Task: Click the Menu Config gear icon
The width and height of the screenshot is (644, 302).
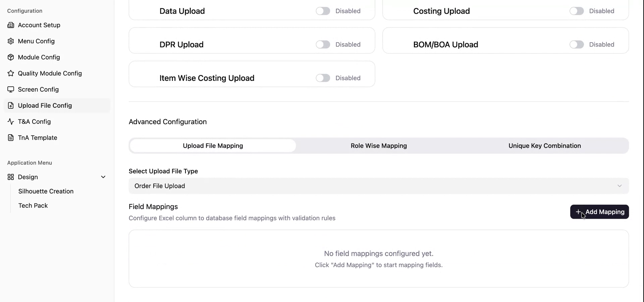Action: [11, 41]
